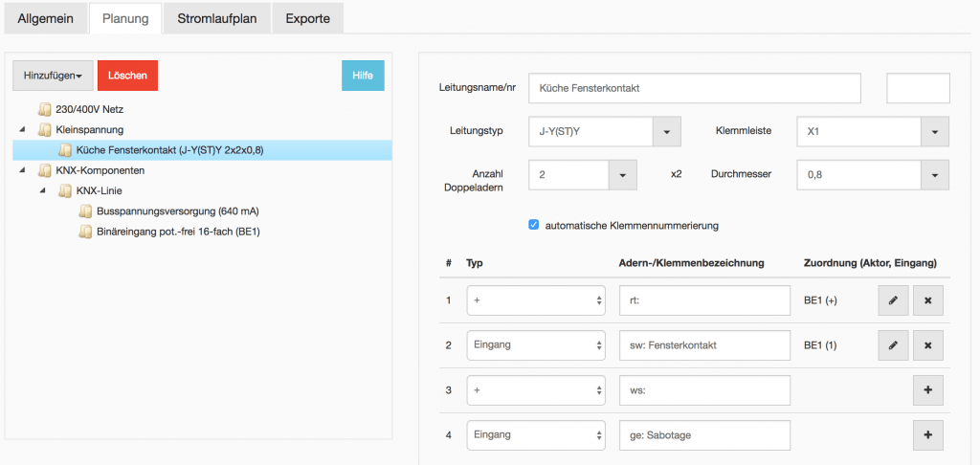Remove the BE1 (1) assignment in row 2

[x=928, y=345]
